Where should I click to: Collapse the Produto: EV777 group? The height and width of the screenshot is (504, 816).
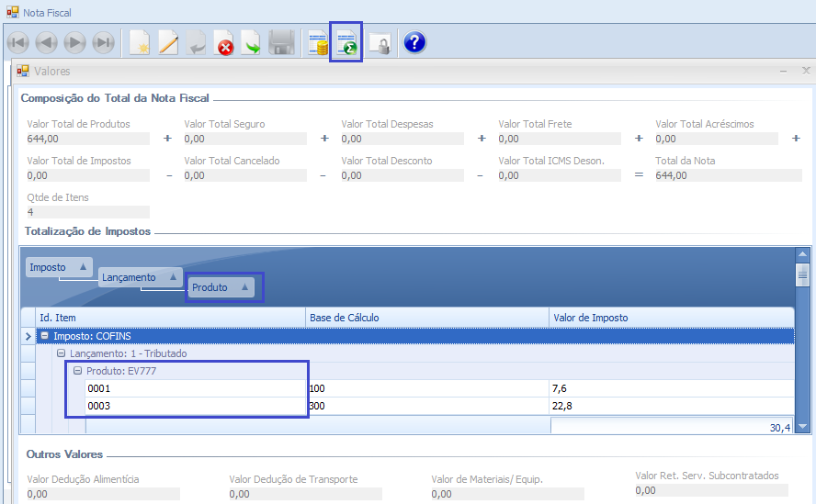pos(78,371)
